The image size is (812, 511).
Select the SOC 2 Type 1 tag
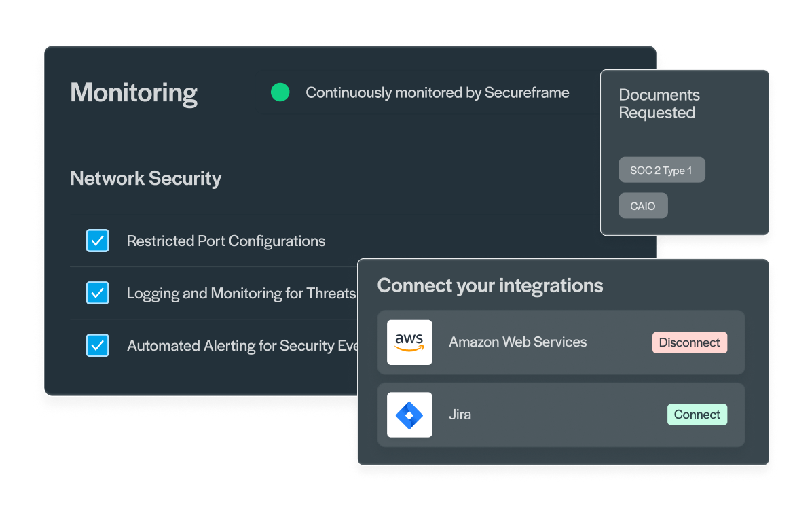pos(661,170)
